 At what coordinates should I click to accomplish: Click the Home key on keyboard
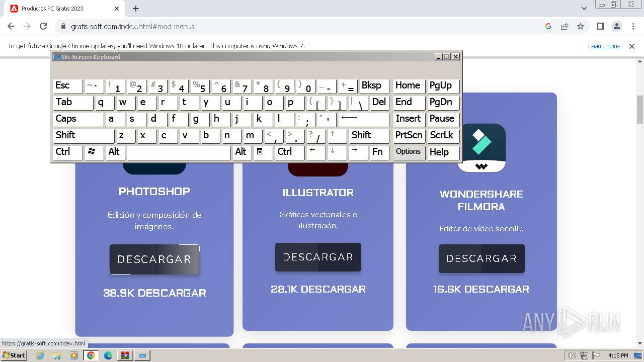pos(409,86)
